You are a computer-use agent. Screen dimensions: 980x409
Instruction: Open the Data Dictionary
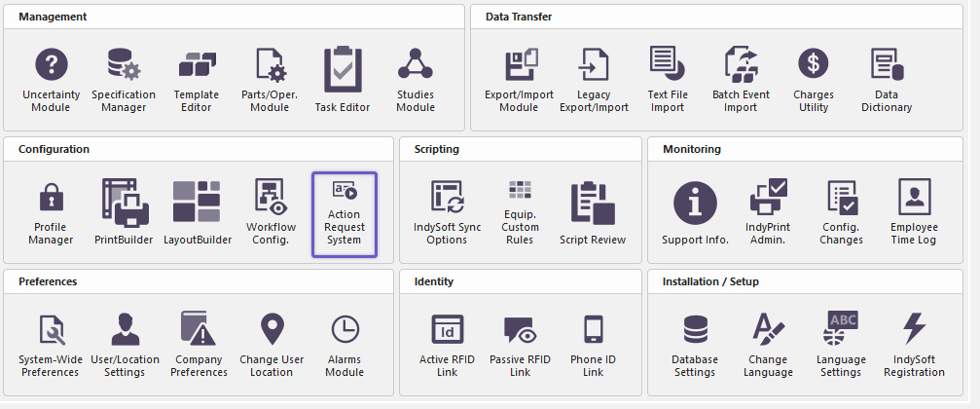coord(887,80)
